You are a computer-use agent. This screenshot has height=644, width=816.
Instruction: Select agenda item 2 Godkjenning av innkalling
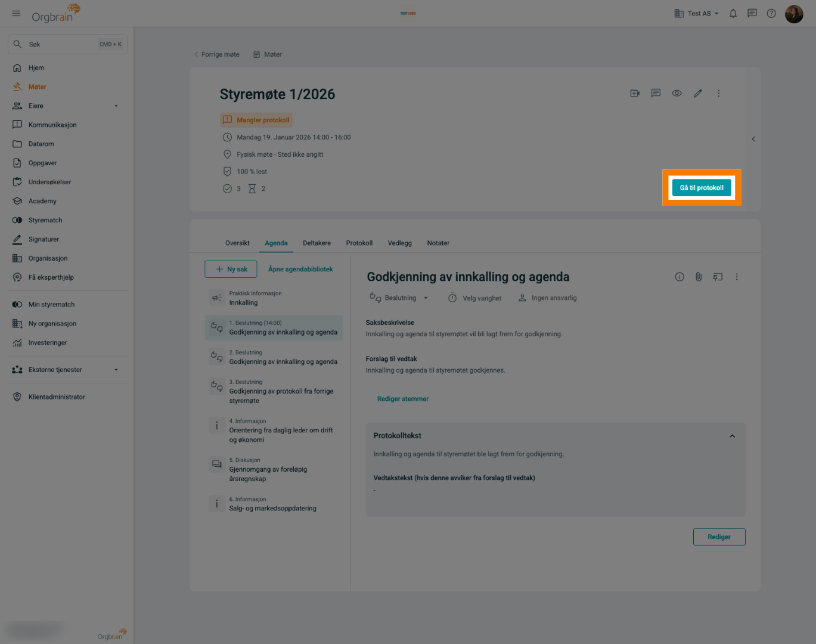[x=274, y=358]
